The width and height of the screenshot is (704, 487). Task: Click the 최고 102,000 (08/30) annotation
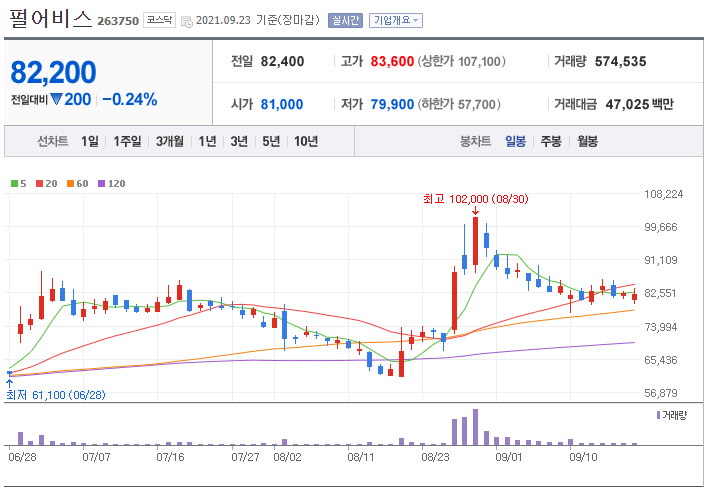[476, 199]
